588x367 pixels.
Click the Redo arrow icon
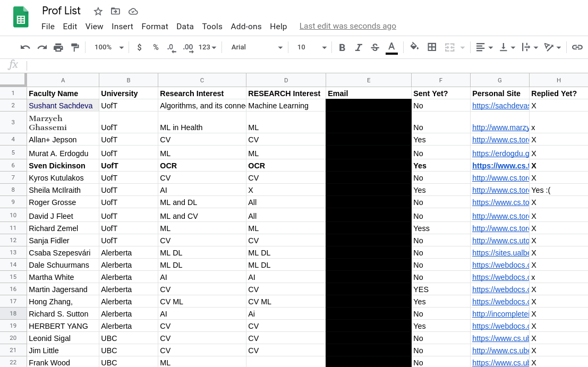coord(42,47)
